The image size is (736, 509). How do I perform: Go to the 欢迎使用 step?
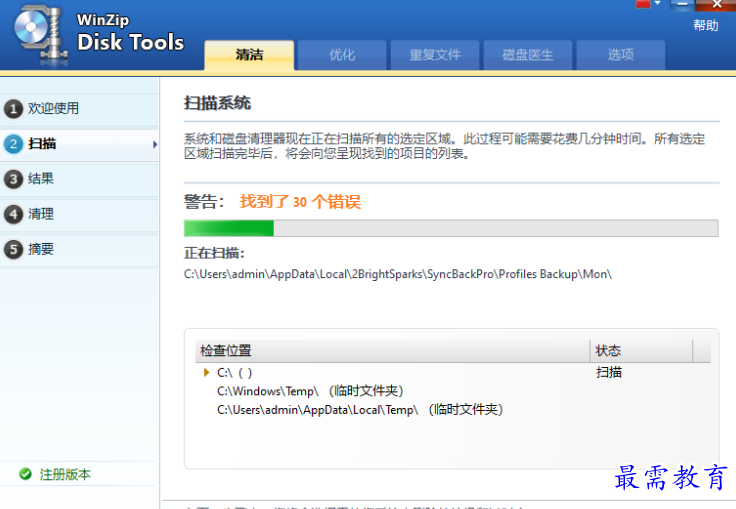tap(79, 109)
